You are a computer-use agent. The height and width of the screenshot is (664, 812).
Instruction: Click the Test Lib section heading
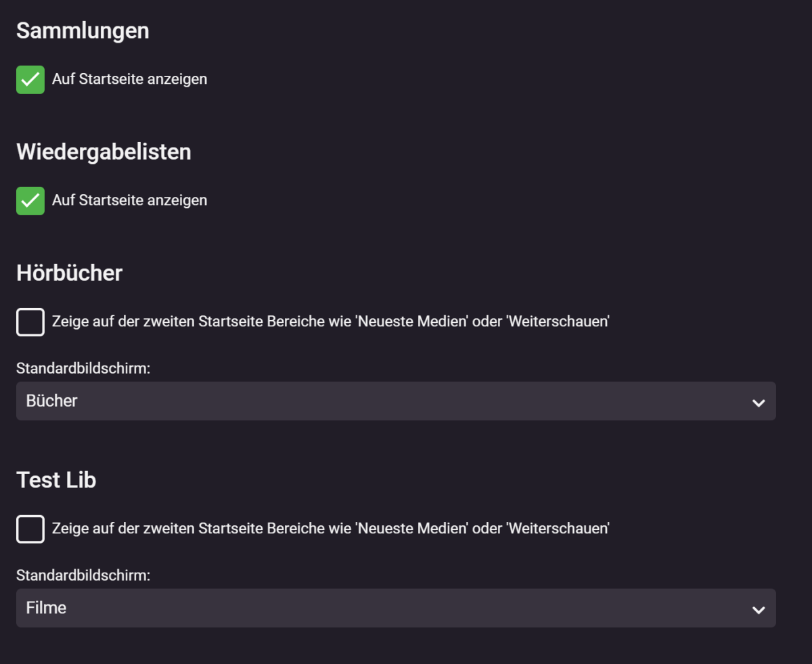[56, 480]
